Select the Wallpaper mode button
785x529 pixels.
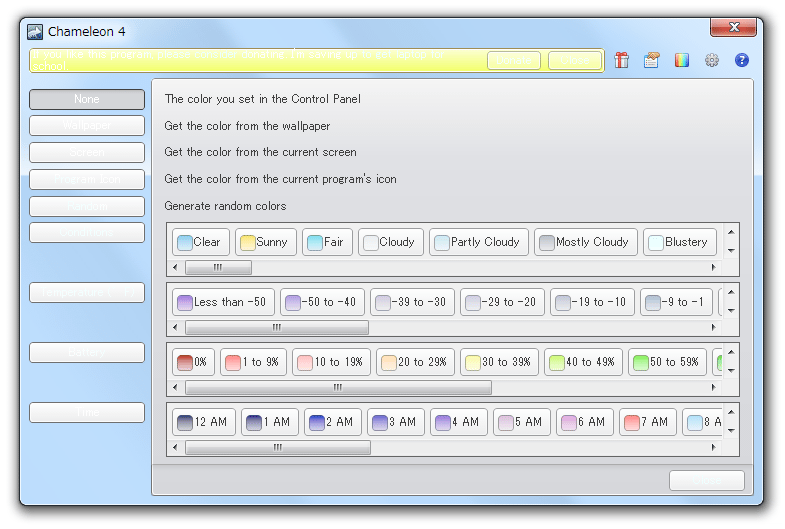(x=87, y=126)
